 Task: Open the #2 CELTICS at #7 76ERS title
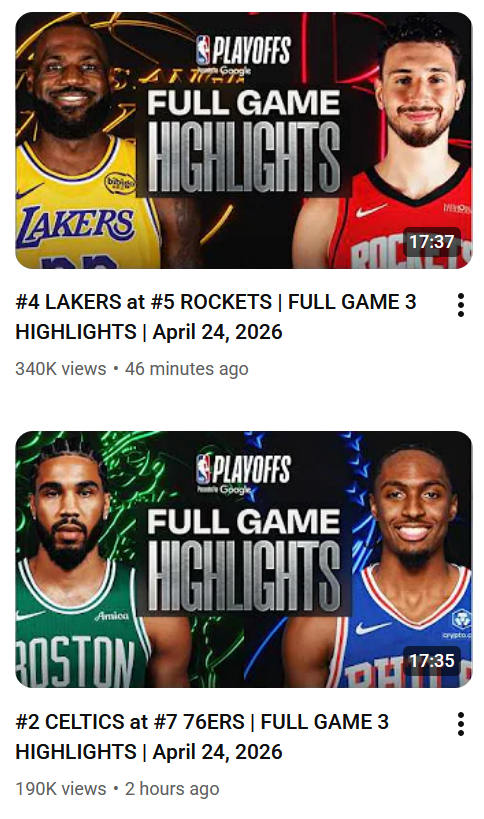pyautogui.click(x=203, y=736)
